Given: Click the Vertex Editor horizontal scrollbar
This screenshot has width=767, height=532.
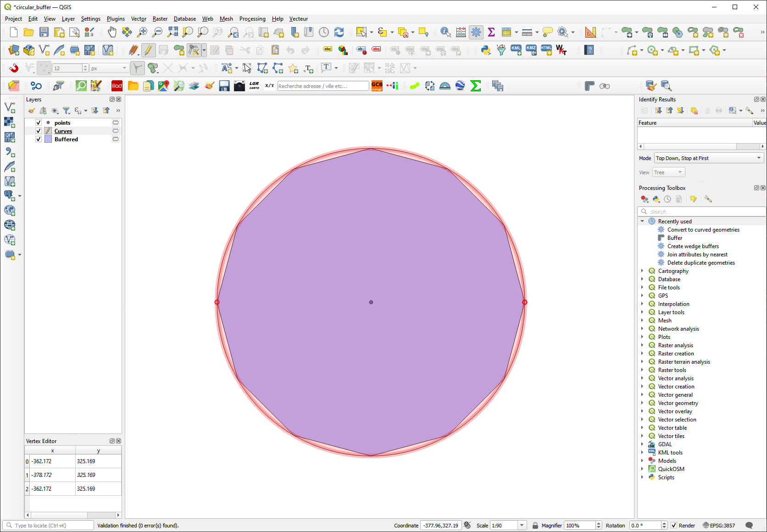Looking at the screenshot, I should (73, 515).
